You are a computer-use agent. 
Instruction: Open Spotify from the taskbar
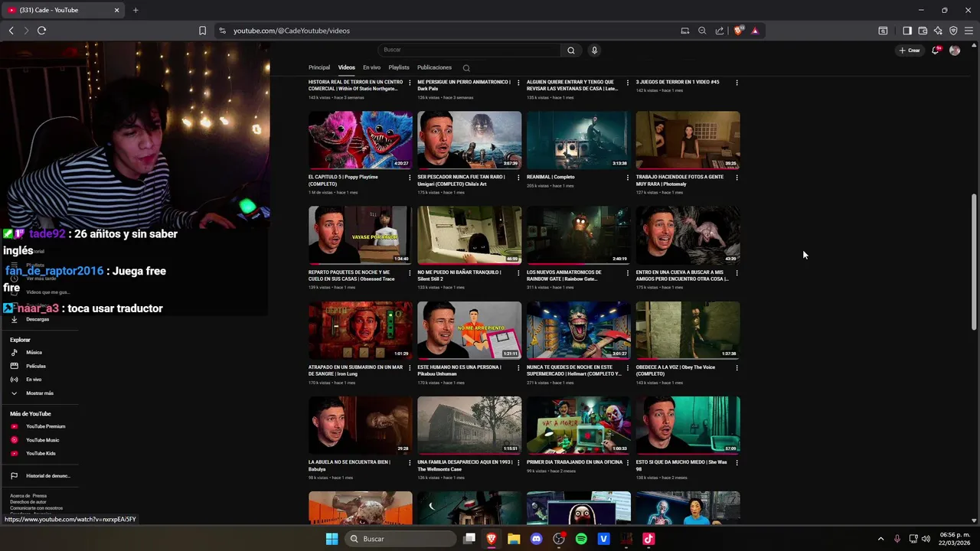click(581, 539)
